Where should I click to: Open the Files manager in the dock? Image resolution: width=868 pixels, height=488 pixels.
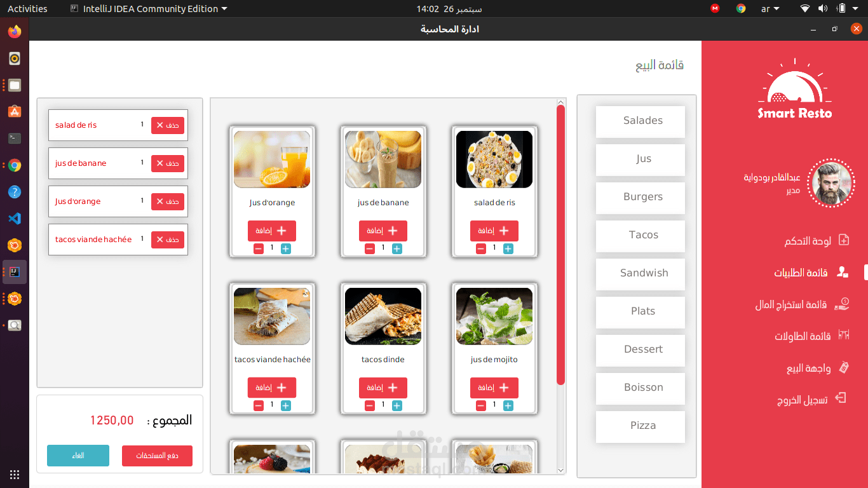[15, 85]
